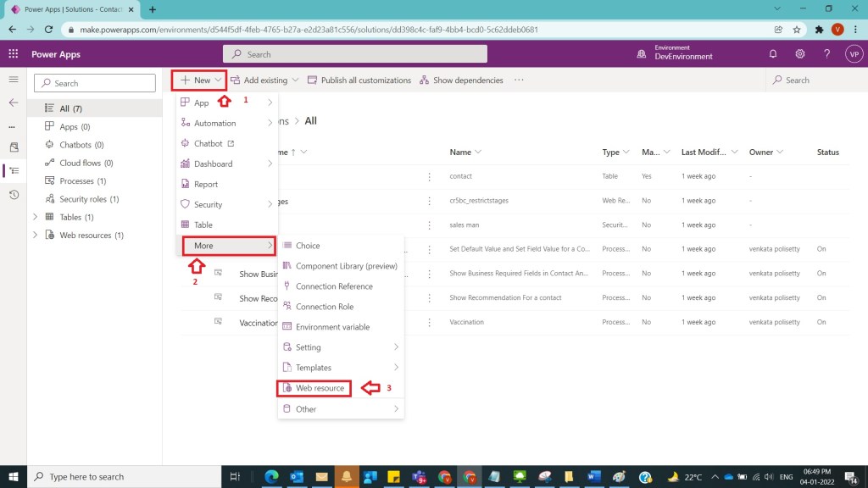Open Microsoft Word from Windows taskbar
This screenshot has width=868, height=488.
tap(593, 477)
